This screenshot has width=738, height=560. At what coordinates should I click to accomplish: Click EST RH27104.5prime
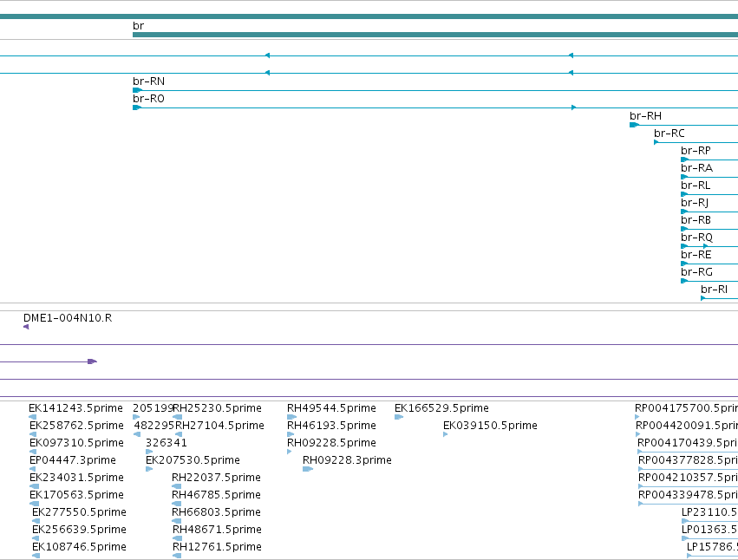click(x=219, y=426)
